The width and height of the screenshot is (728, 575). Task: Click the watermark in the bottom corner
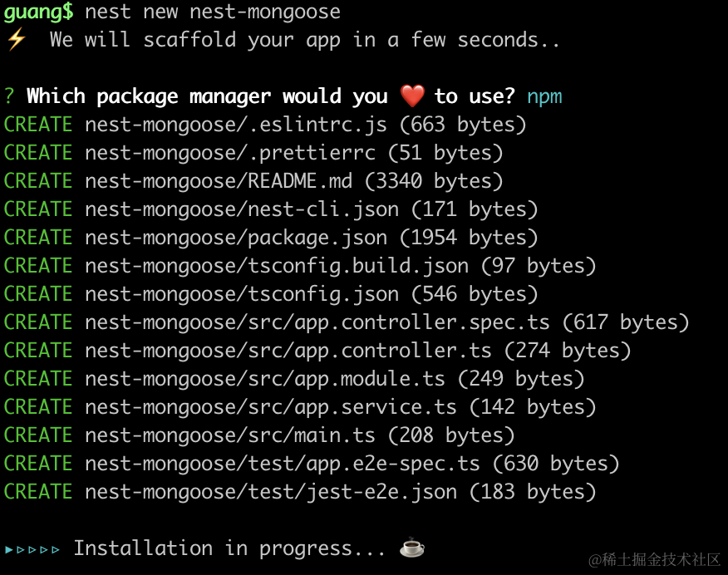[655, 559]
